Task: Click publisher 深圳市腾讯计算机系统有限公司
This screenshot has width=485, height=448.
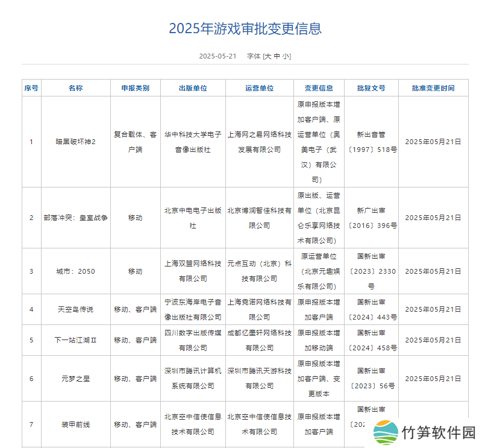Action: click(193, 379)
